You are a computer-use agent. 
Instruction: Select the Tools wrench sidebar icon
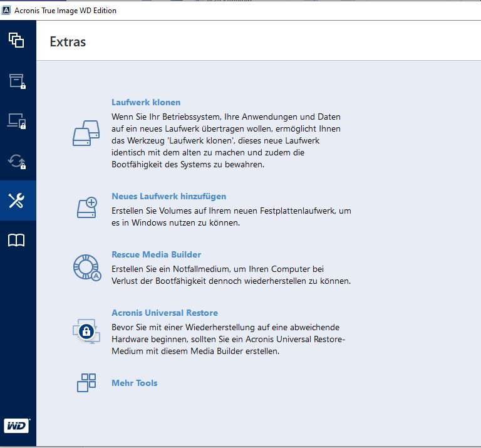click(16, 201)
